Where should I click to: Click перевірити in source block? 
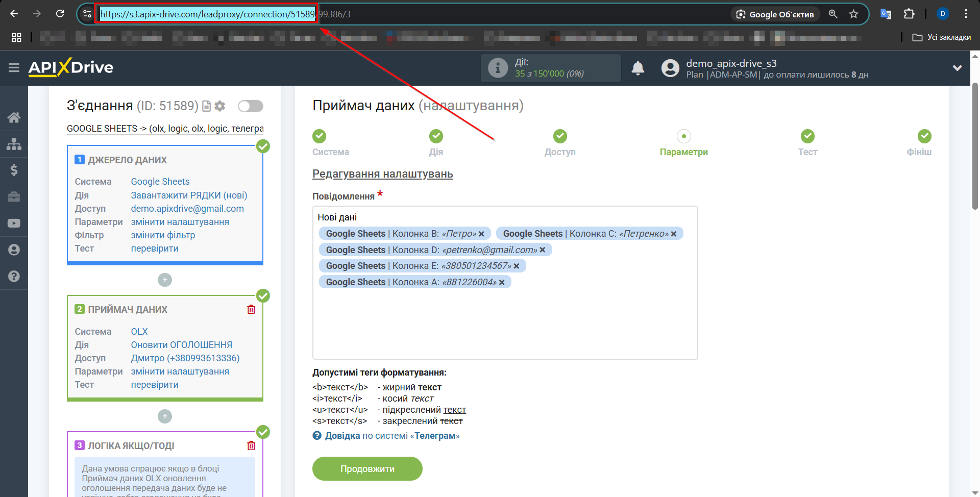coord(155,248)
